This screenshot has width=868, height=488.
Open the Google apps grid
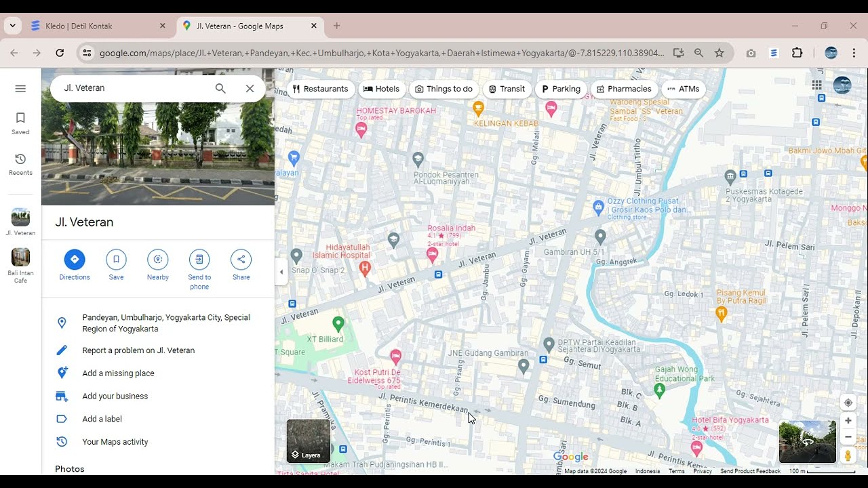816,85
